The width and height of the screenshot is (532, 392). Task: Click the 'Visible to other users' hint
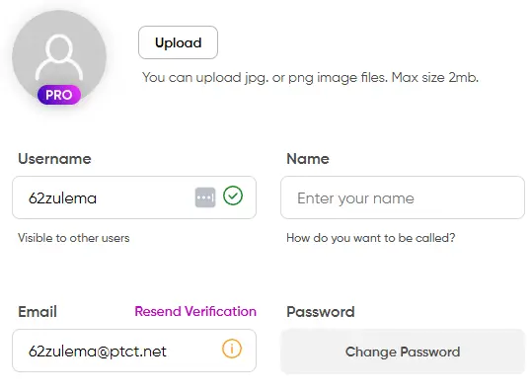[74, 238]
